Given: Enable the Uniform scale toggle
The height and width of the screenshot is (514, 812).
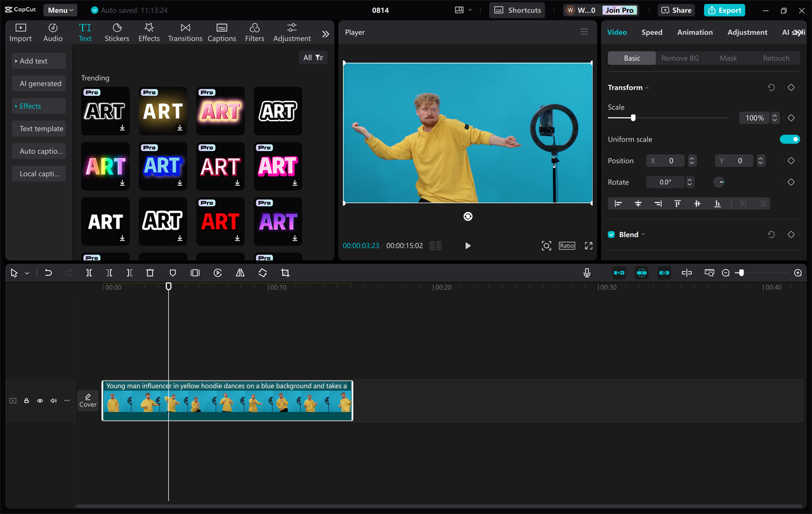Looking at the screenshot, I should (x=790, y=139).
